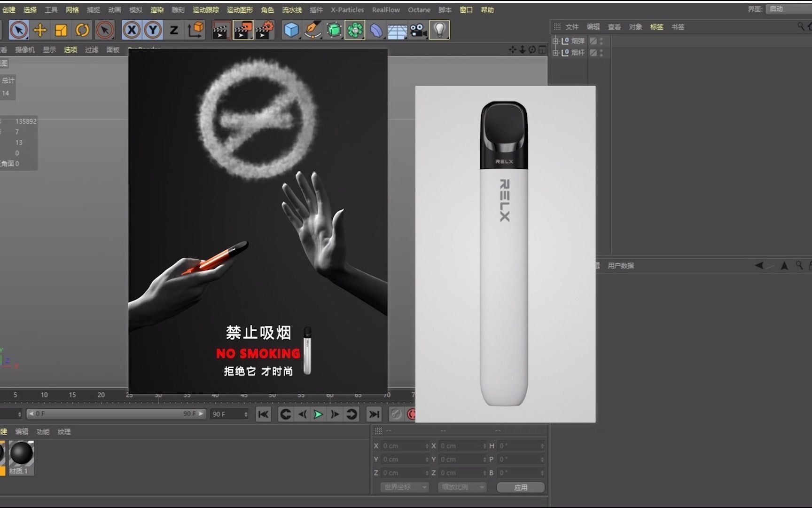Step to the next frame
This screenshot has width=812, height=508.
pyautogui.click(x=335, y=414)
